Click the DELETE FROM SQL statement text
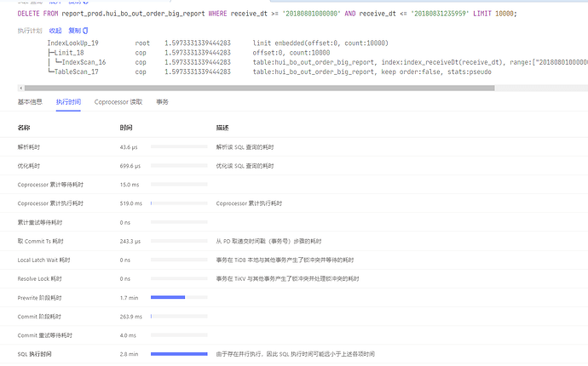588x366 pixels. tap(267, 14)
